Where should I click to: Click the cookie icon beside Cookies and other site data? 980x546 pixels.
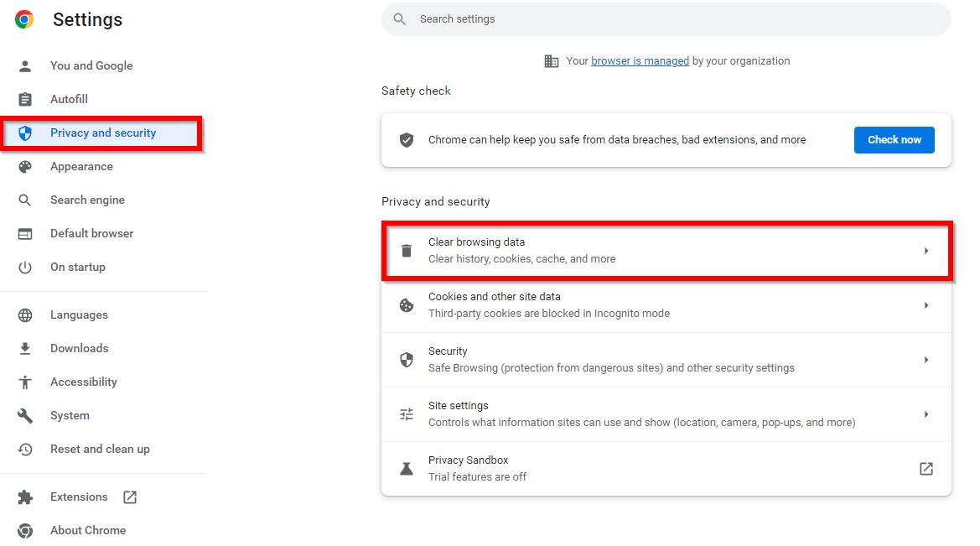click(407, 304)
